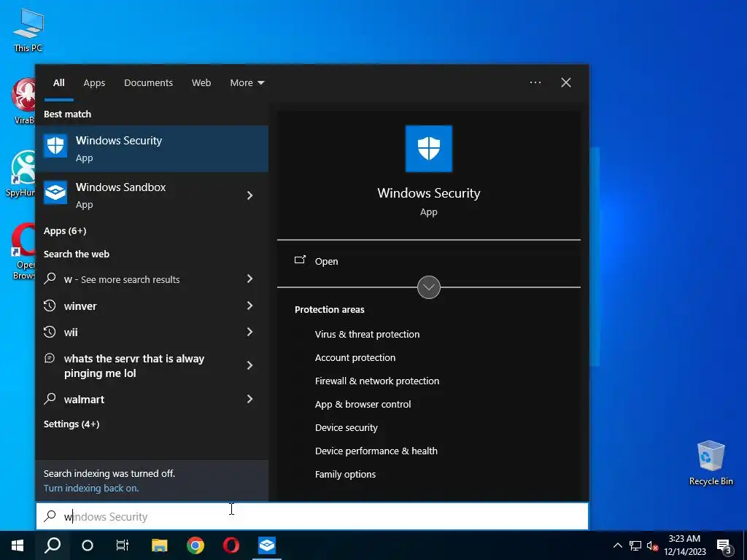Image resolution: width=747 pixels, height=560 pixels.
Task: Open Family options
Action: coord(345,474)
